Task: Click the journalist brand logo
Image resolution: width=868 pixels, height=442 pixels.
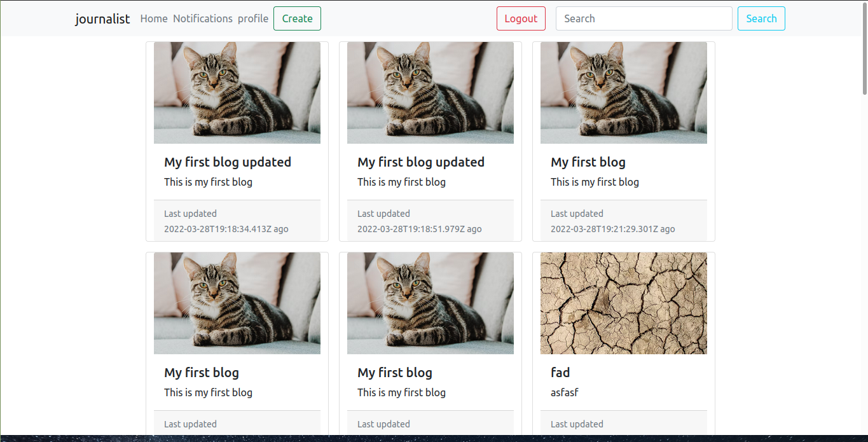Action: point(102,18)
